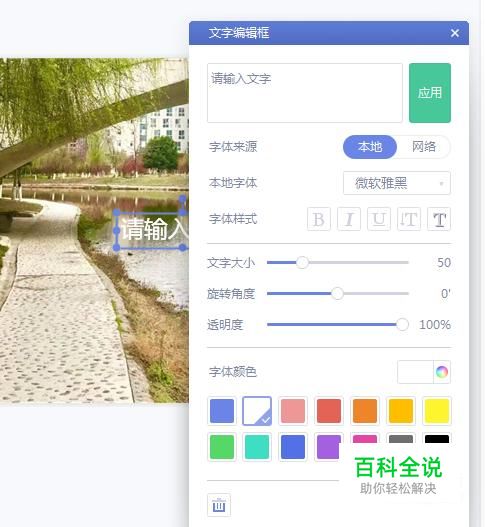The image size is (485, 527).
Task: Select the text box on the photo
Action: click(152, 230)
